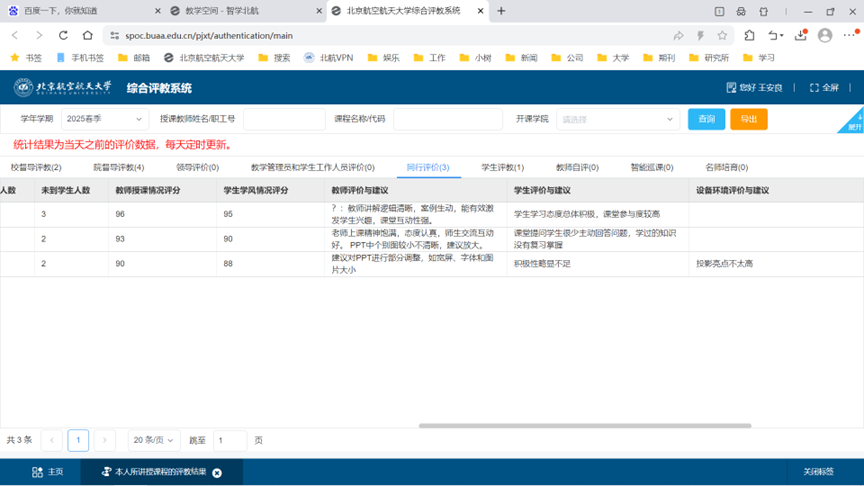This screenshot has width=864, height=486.
Task: Open the 邮箱 bookmark folder
Action: click(x=134, y=57)
